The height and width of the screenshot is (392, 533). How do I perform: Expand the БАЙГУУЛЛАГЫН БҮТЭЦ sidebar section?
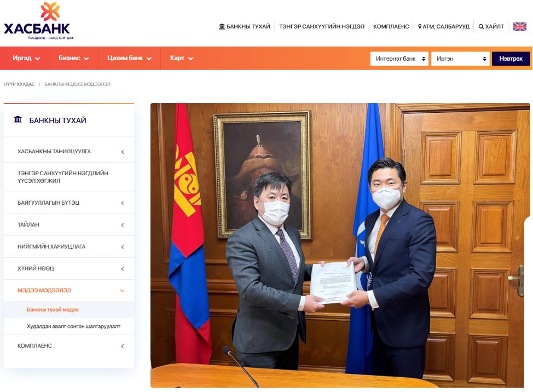(x=123, y=203)
